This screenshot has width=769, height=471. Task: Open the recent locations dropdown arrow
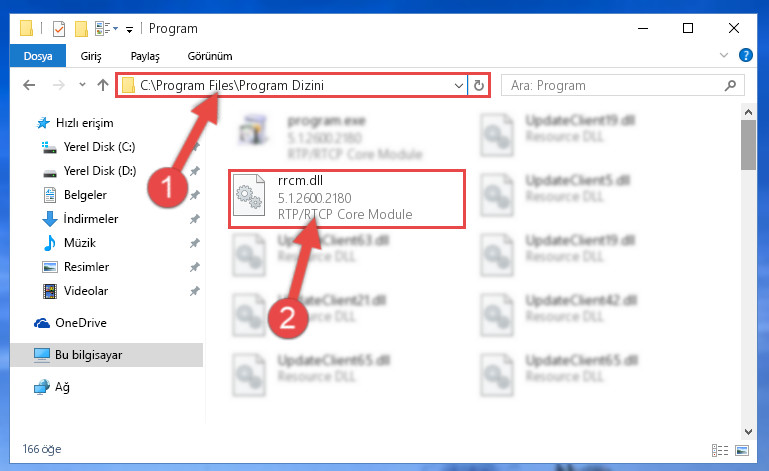pos(82,85)
